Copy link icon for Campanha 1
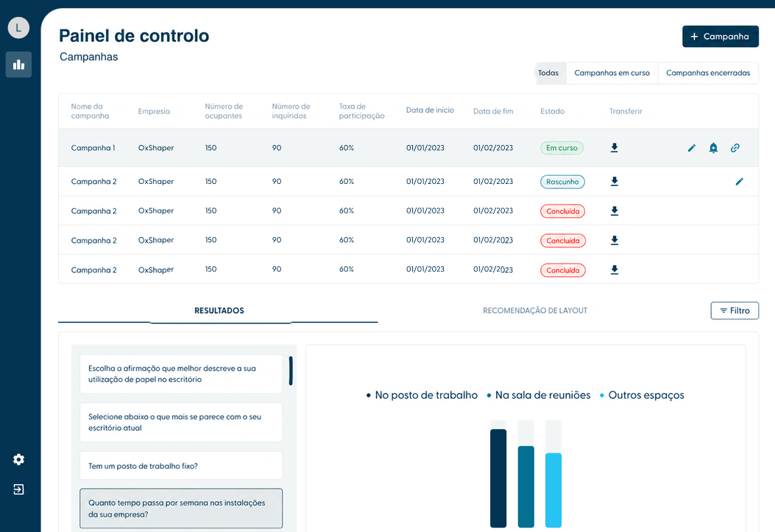This screenshot has height=532, width=775. click(735, 148)
